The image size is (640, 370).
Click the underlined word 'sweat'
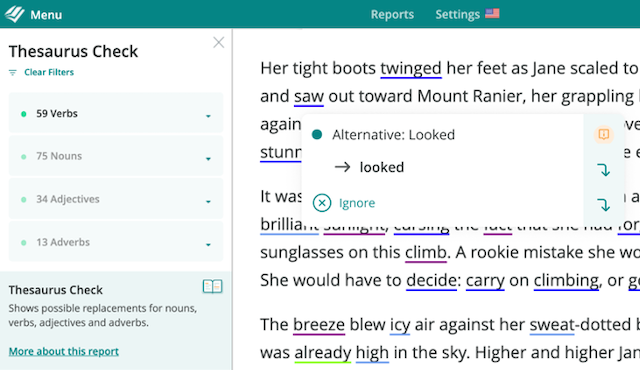(x=552, y=325)
